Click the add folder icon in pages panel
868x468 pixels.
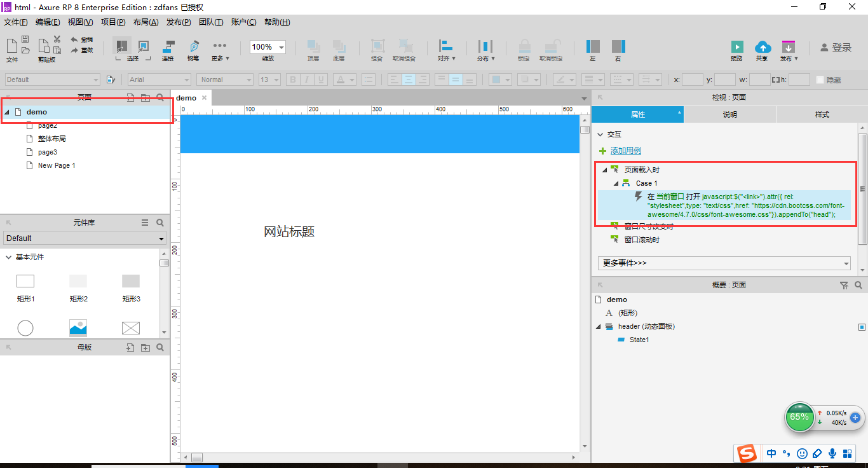click(x=145, y=98)
